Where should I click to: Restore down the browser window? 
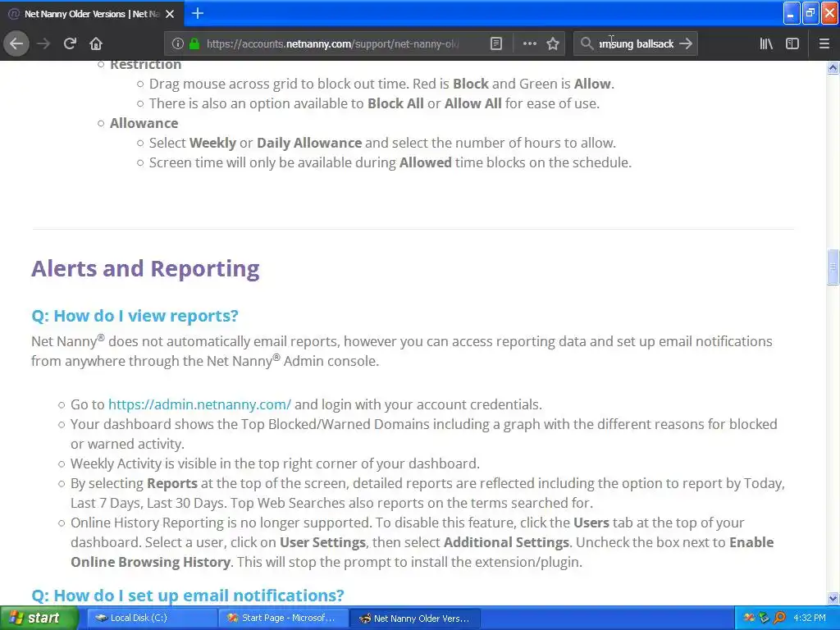coord(810,13)
